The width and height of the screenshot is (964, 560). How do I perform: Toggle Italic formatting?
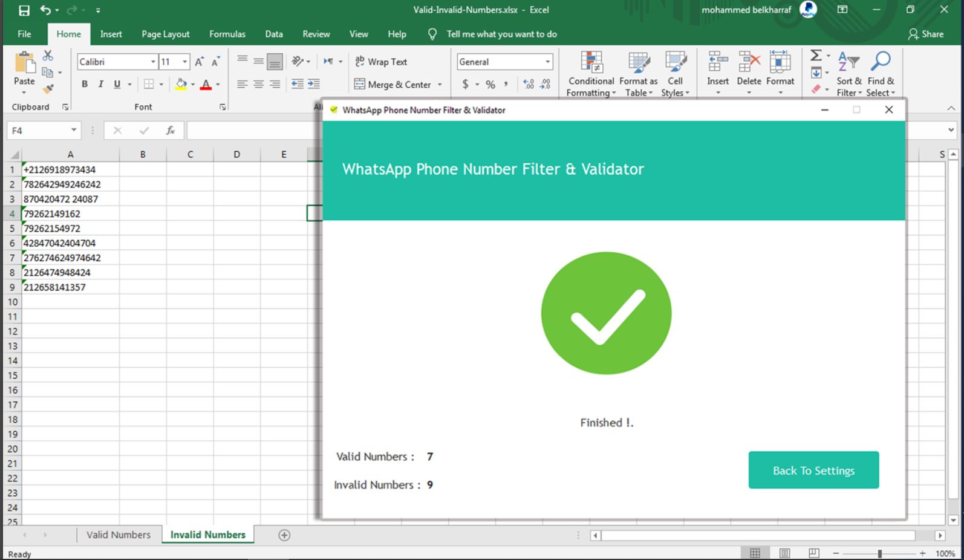[x=101, y=84]
